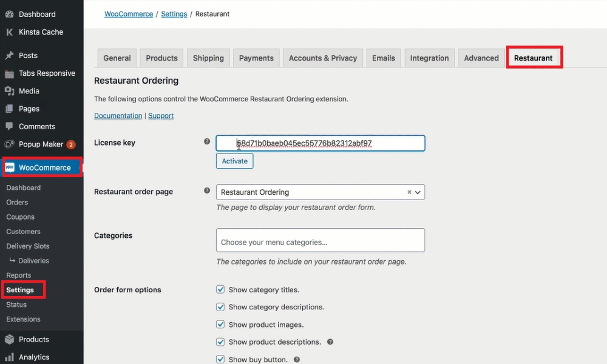Open the Documentation link

point(118,116)
